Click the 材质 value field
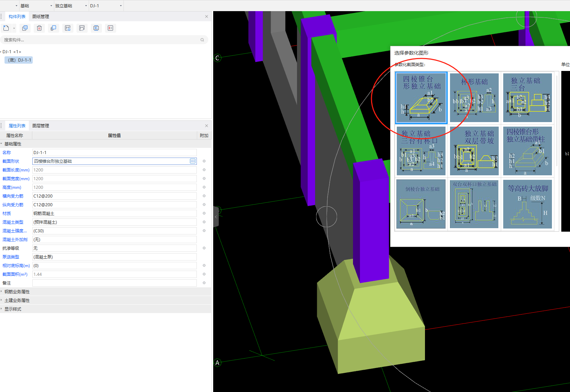The image size is (570, 392). coord(114,213)
